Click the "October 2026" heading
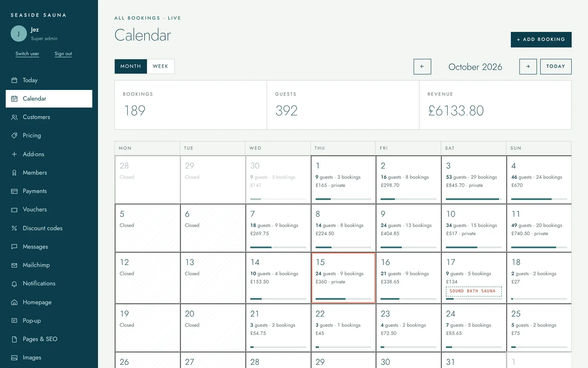588x368 pixels. [x=475, y=67]
